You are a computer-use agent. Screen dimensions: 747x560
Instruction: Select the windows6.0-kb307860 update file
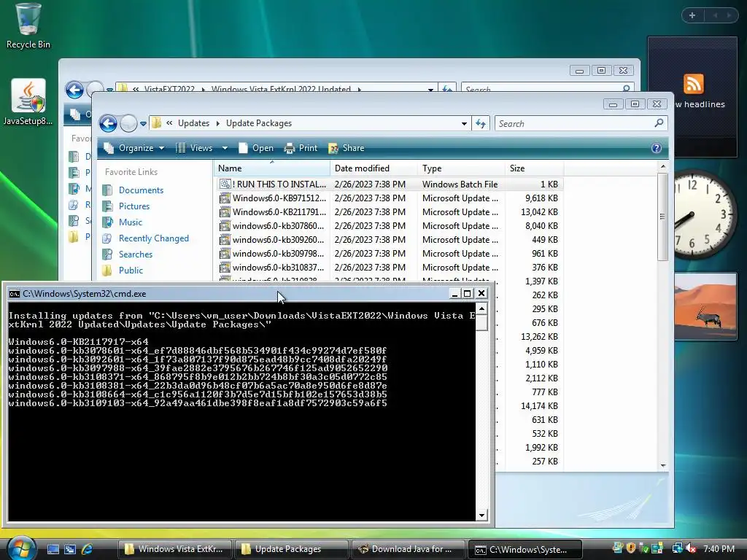point(389,226)
